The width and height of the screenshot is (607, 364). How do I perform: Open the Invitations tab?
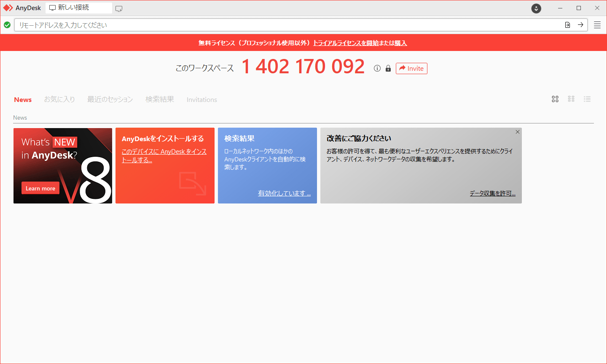pos(202,99)
